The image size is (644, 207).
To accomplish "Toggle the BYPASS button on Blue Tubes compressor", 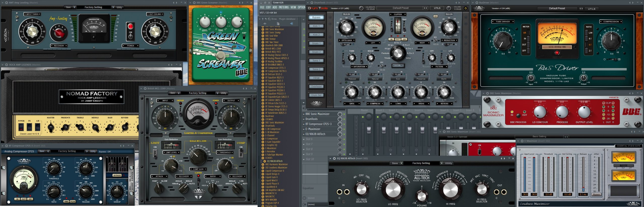I will (x=117, y=175).
